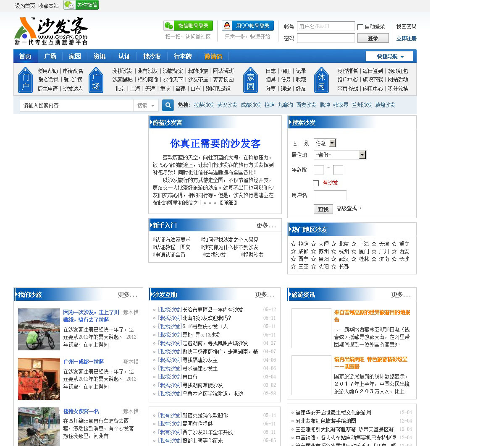The height and width of the screenshot is (446, 504).
Task: Click the 沙发客 site logo
Action: point(51,31)
